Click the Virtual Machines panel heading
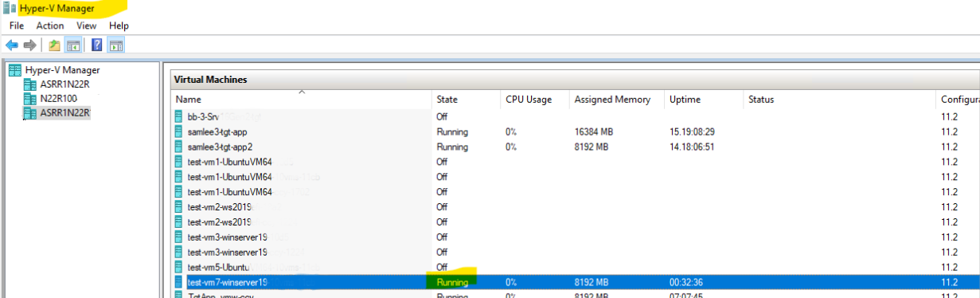This screenshot has height=298, width=980. click(x=210, y=80)
